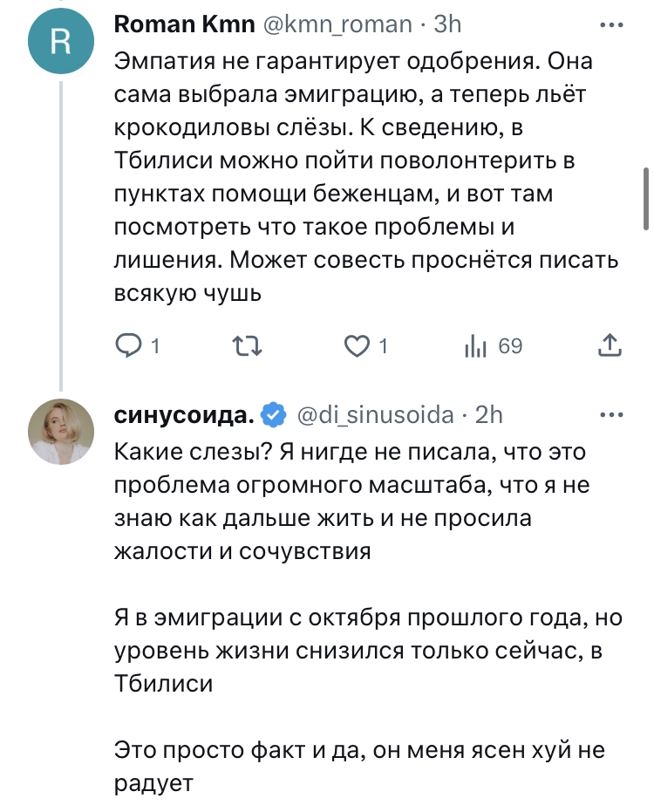Viewport: 654px width, 812px height.
Task: Click the синусоида. display name
Action: point(184,416)
